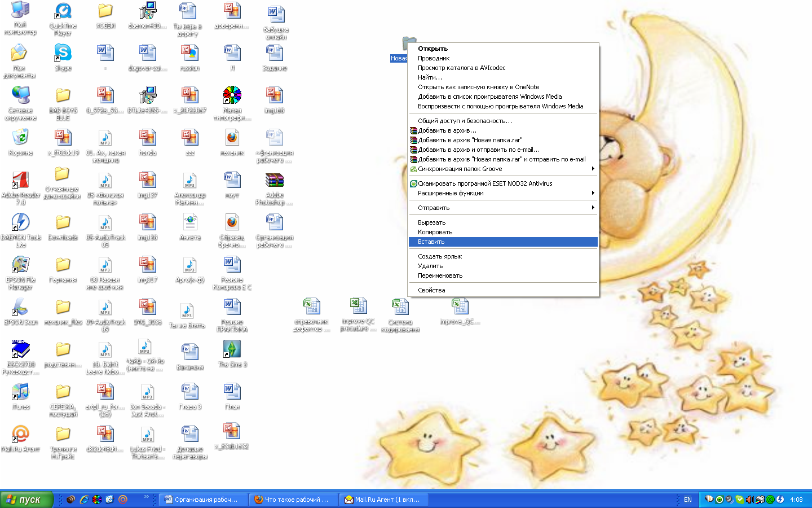This screenshot has height=508, width=812.
Task: Select Просмотр каталога в AVIcodec
Action: [x=503, y=68]
